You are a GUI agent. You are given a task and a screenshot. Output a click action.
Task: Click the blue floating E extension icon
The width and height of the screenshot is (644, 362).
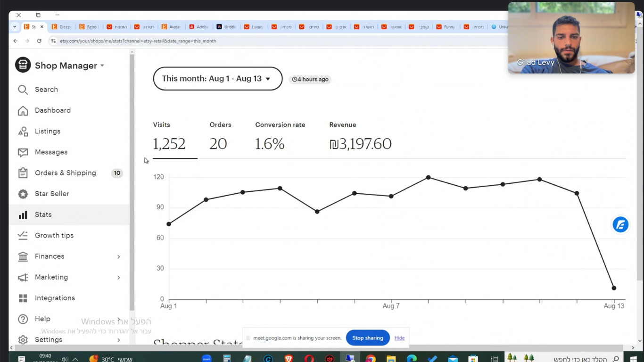(x=620, y=225)
